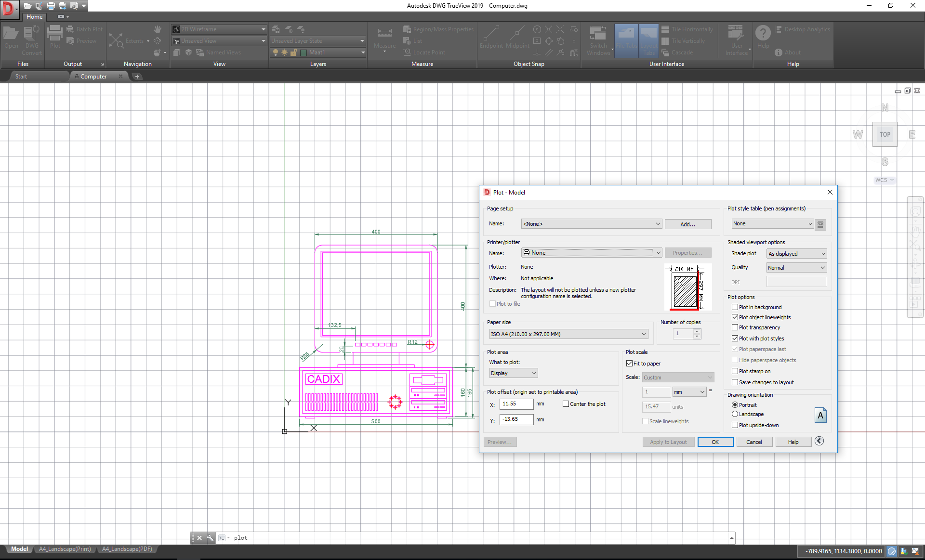
Task: Click the TOP face of the ViewCube
Action: (885, 134)
